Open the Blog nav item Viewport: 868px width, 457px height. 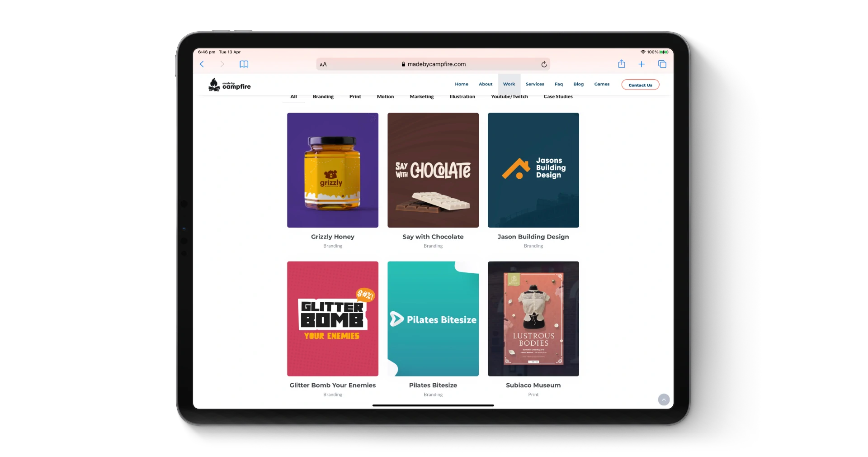(x=579, y=84)
